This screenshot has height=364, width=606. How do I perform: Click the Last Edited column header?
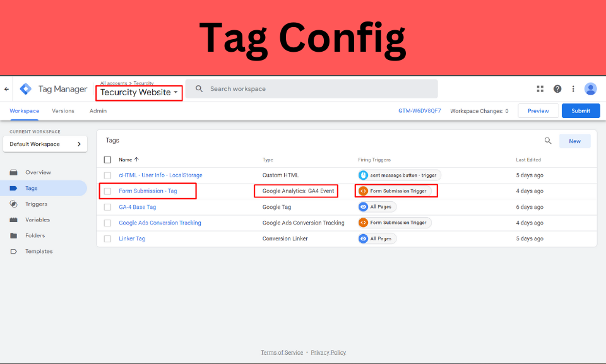click(528, 160)
